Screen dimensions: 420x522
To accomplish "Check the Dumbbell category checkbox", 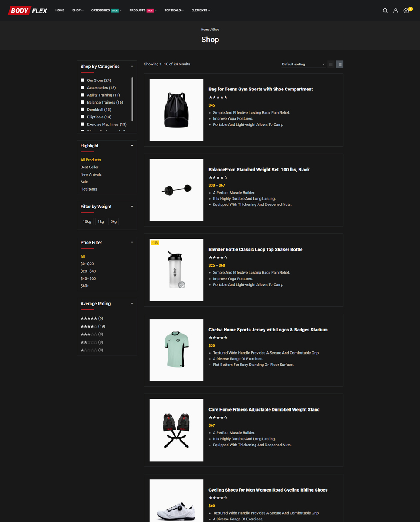I will [82, 110].
